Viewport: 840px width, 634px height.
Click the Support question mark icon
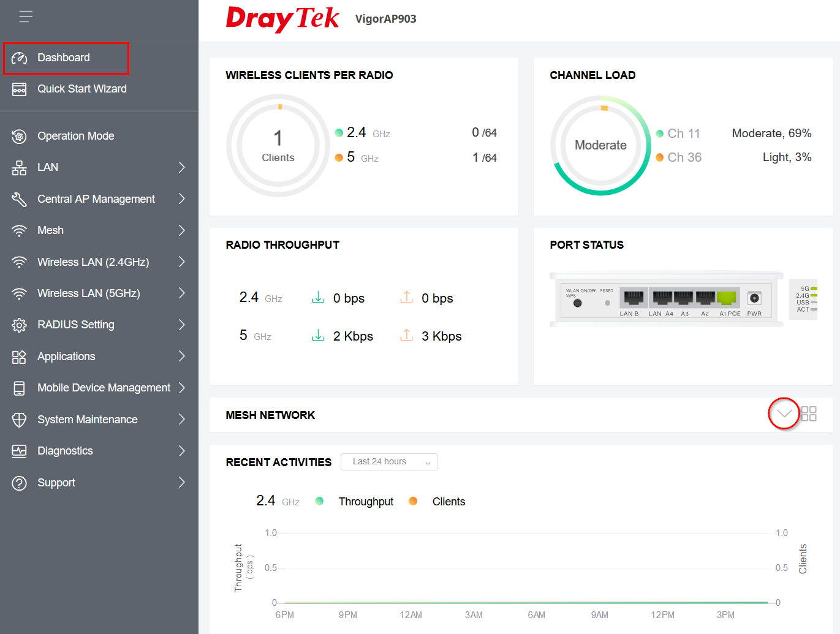20,483
